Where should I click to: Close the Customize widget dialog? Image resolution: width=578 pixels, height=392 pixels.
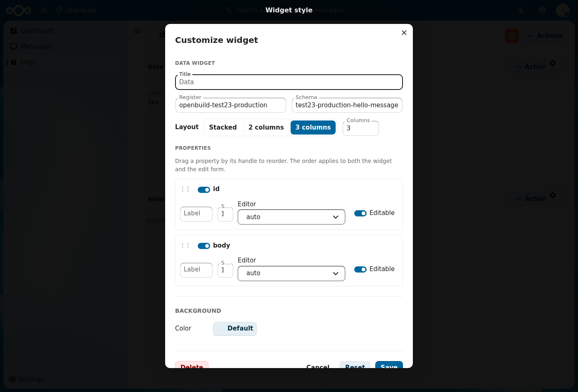click(x=404, y=33)
